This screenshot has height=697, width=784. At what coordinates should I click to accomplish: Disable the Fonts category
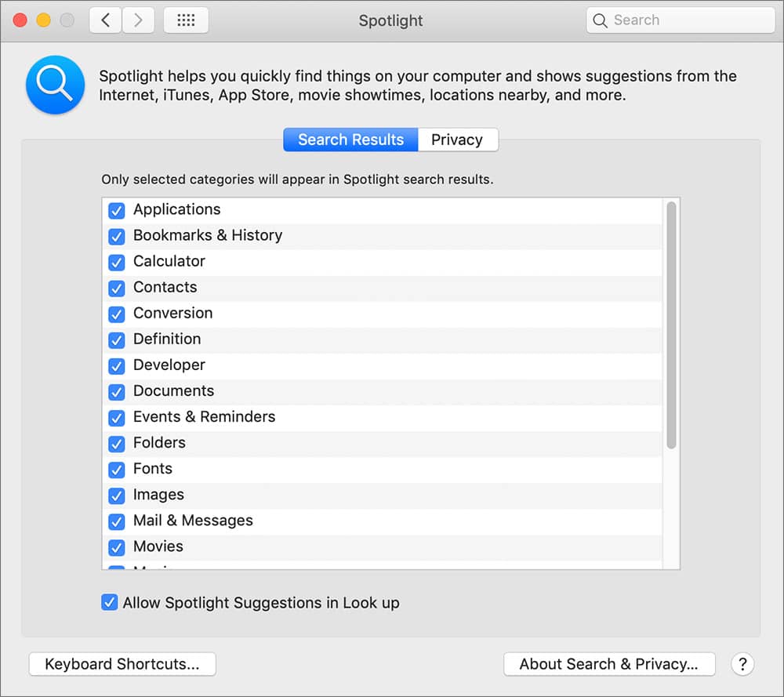click(117, 469)
